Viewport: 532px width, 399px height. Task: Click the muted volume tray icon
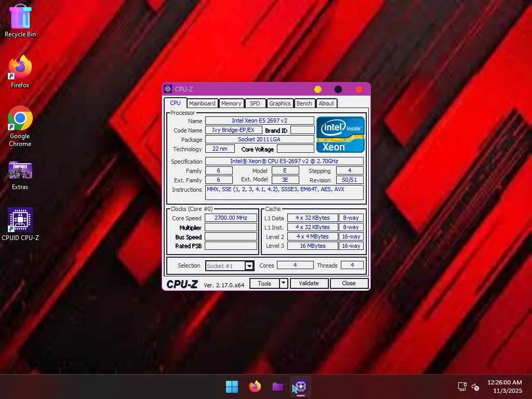point(475,387)
